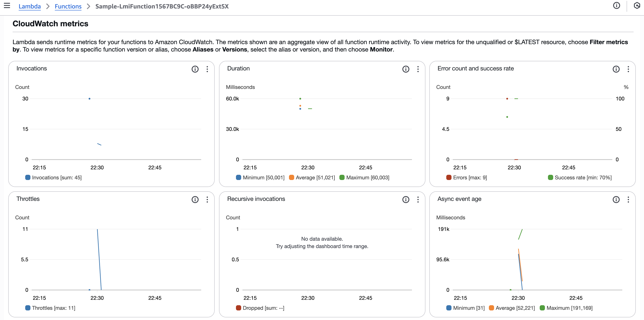
Task: Click the Invocations data point at 30
Action: click(x=89, y=98)
